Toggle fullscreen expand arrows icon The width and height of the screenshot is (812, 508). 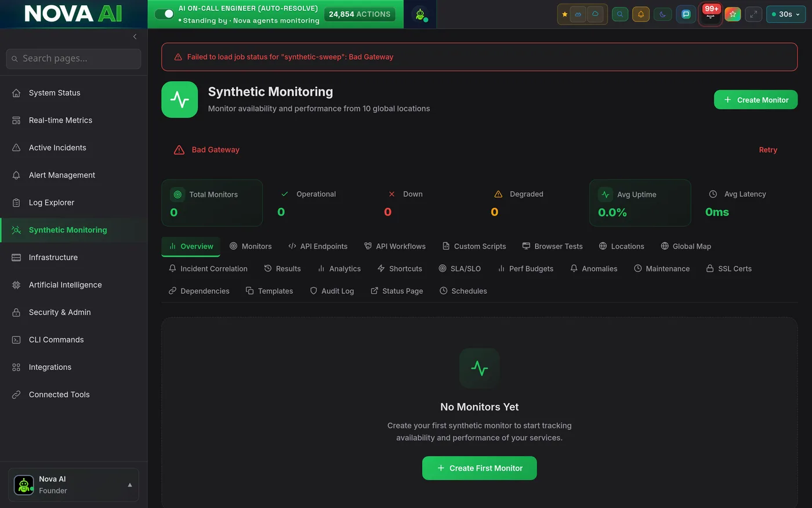[x=753, y=15]
